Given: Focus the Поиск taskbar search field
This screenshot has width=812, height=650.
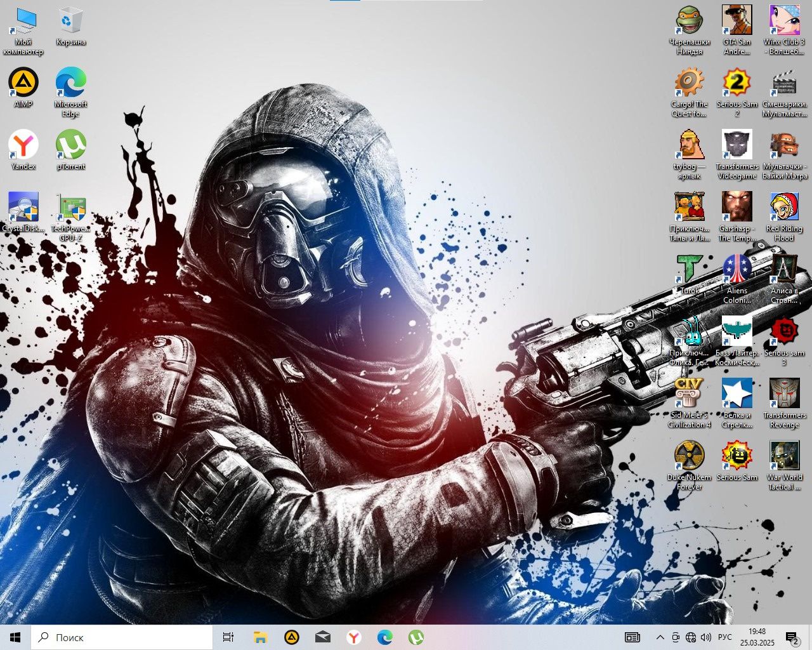Looking at the screenshot, I should tap(121, 637).
